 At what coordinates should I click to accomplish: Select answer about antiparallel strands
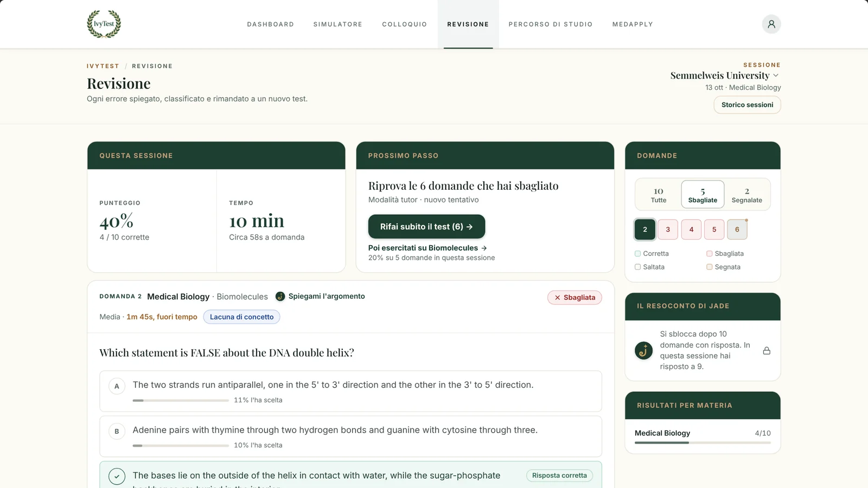coord(350,391)
